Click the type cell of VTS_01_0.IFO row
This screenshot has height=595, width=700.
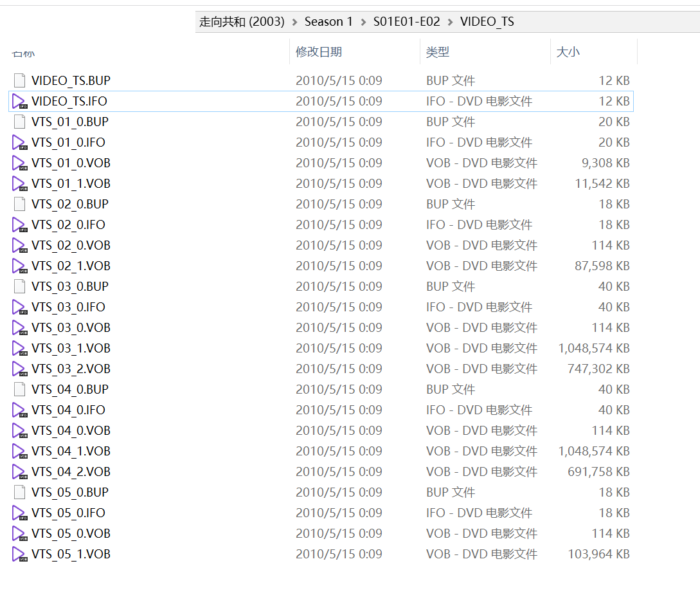479,142
